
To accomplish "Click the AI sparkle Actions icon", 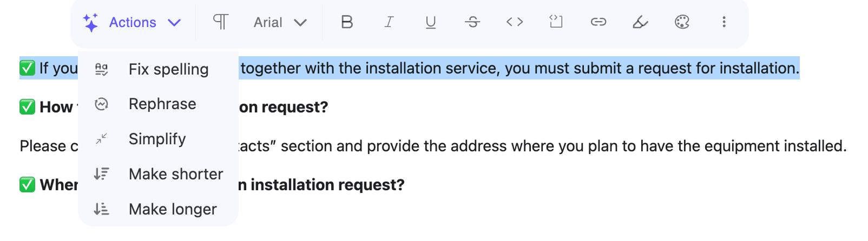I will 91,23.
